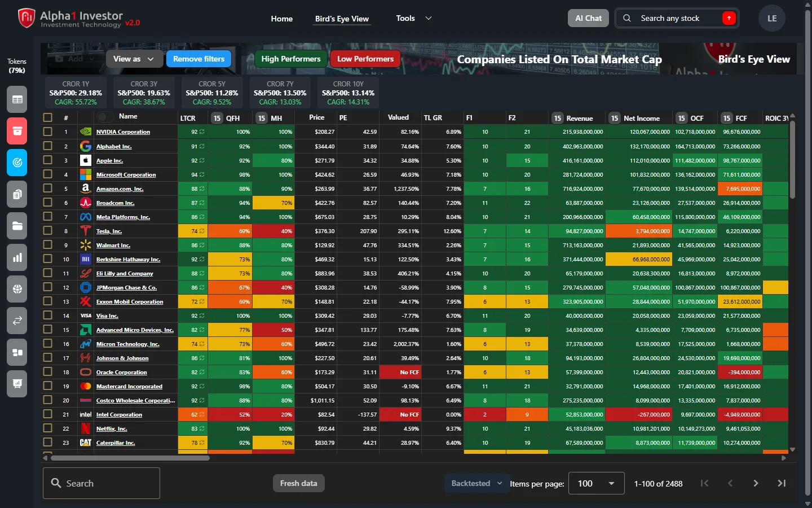Click the Remove filters button
The image size is (812, 508).
(x=198, y=59)
